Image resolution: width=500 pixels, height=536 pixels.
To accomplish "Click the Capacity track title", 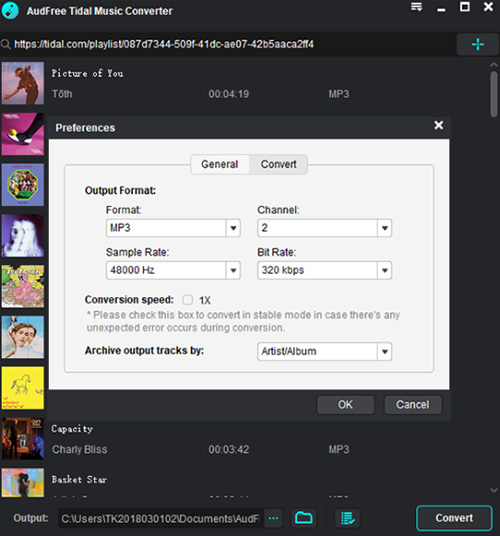I will click(x=72, y=429).
